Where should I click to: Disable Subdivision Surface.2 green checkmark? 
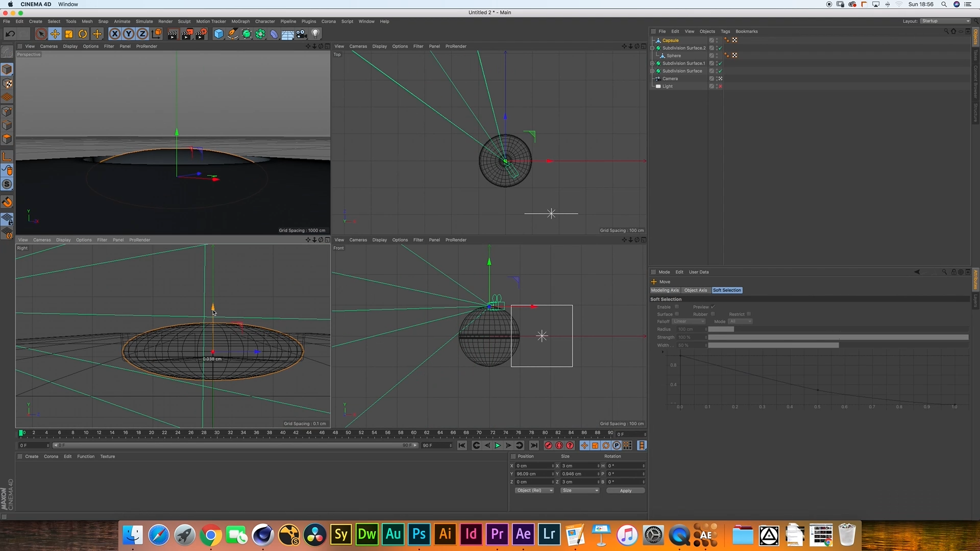point(720,48)
